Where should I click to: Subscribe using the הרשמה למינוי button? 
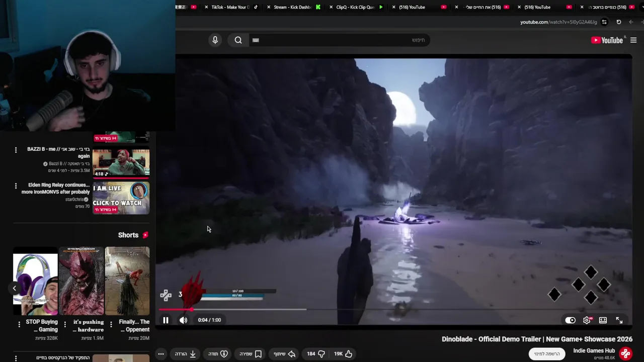(x=547, y=354)
